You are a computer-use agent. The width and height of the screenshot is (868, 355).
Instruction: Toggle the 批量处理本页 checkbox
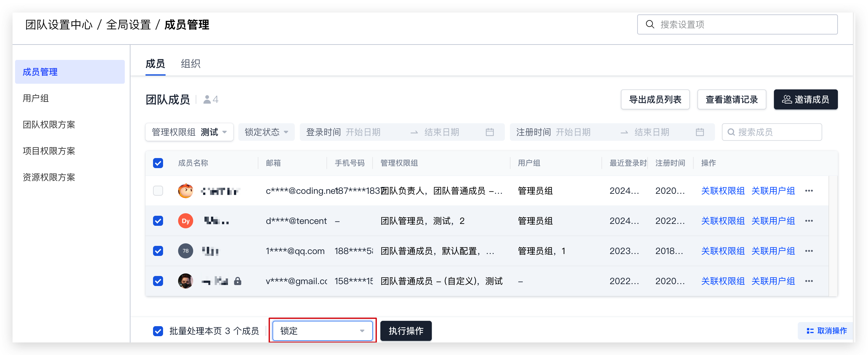click(x=158, y=331)
